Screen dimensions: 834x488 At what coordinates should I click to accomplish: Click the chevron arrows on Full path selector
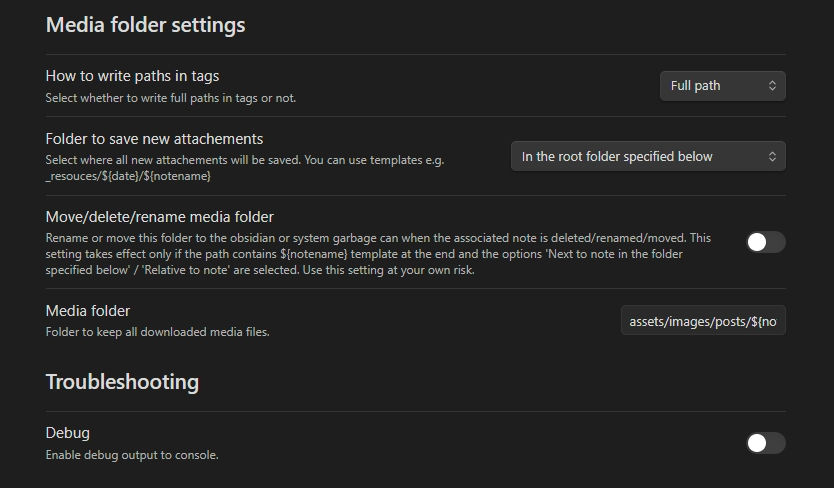click(772, 86)
